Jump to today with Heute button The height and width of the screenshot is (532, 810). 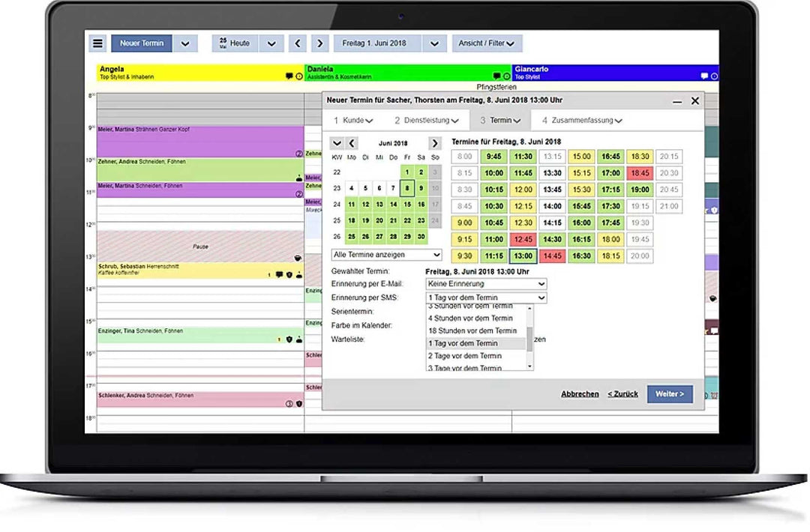point(235,43)
